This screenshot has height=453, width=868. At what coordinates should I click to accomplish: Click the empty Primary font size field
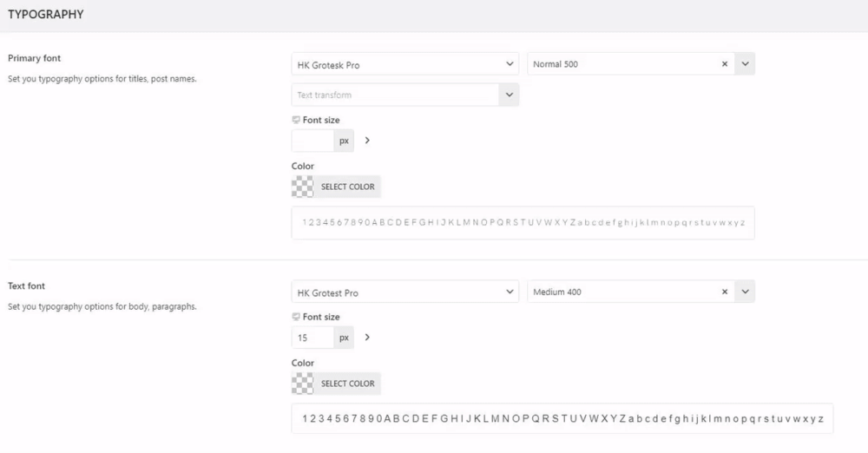(x=312, y=141)
